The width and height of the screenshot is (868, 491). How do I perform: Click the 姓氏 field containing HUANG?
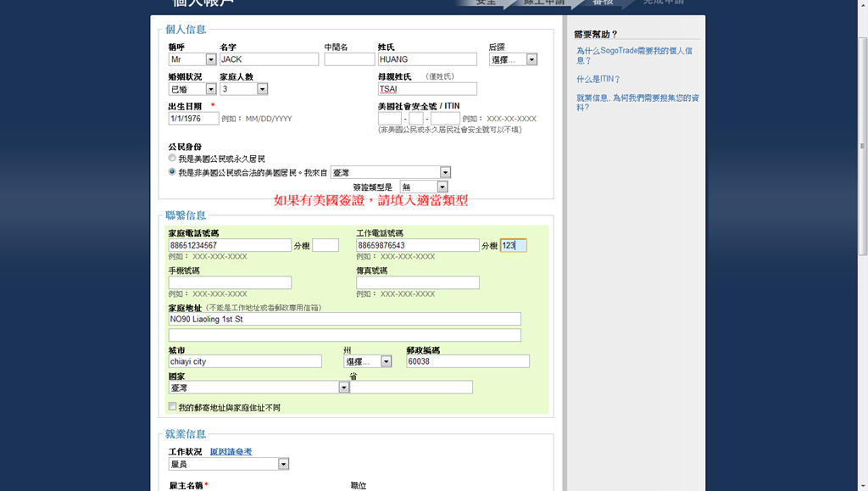point(427,59)
